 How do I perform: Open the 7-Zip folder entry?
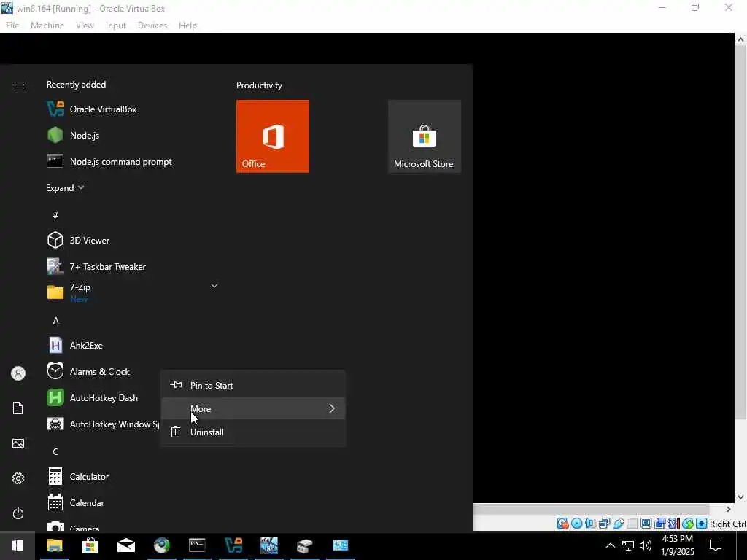(69, 292)
